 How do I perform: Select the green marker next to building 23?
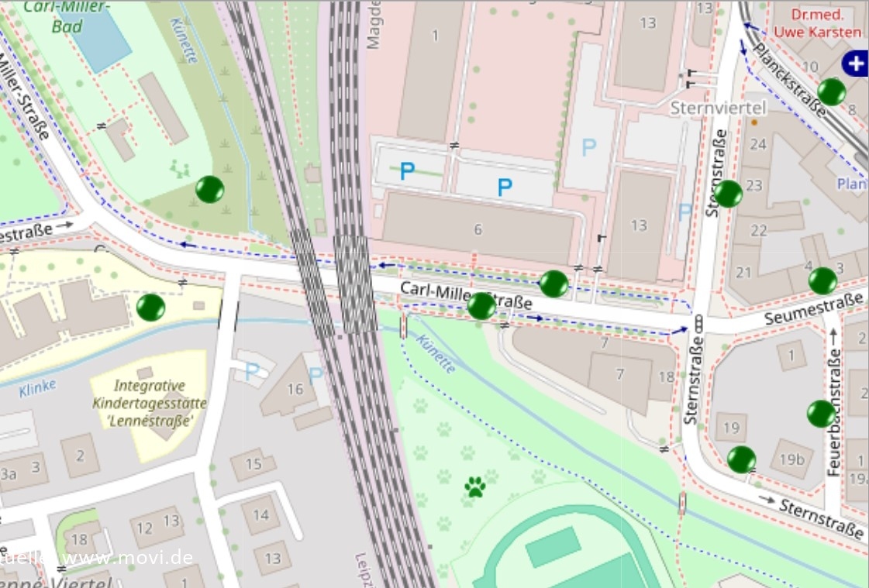tap(728, 194)
